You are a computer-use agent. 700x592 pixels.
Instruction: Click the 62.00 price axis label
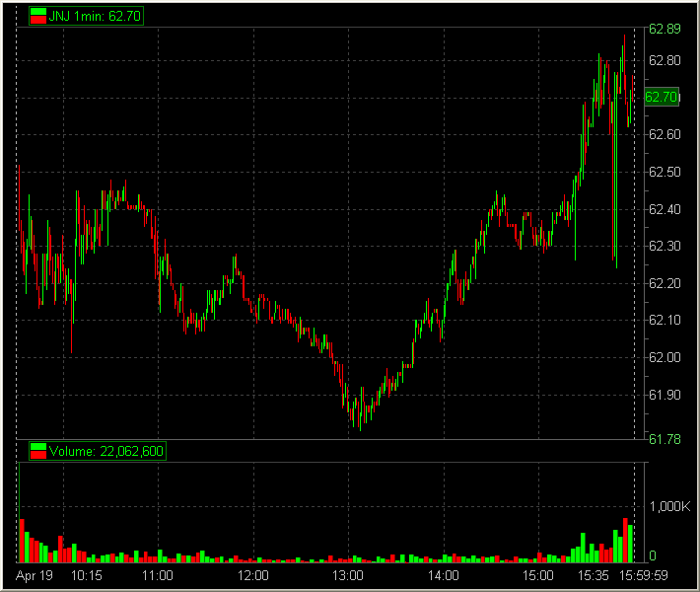(x=665, y=357)
